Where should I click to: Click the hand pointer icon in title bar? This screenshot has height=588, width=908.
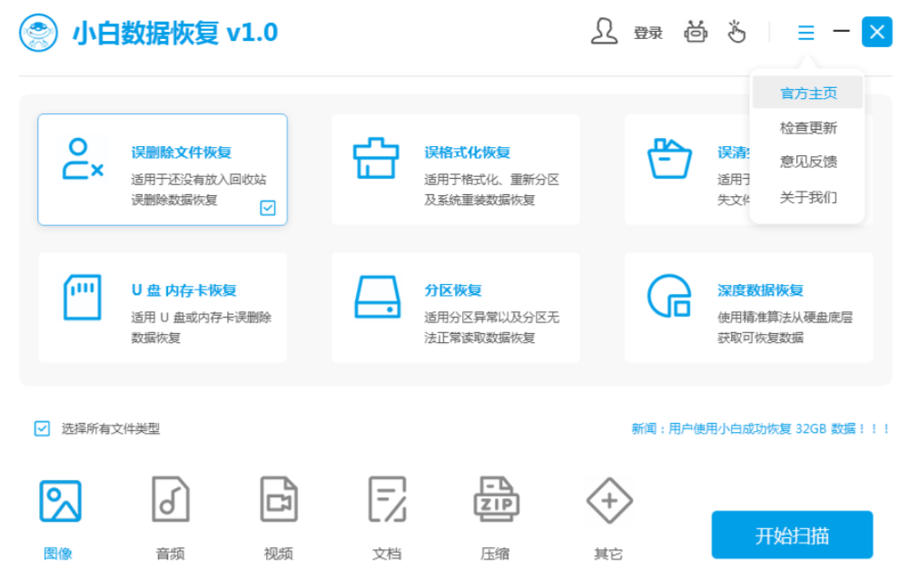point(736,32)
